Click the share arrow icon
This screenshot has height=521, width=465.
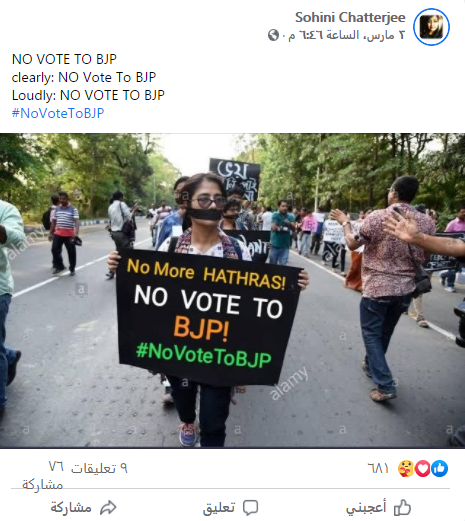tap(108, 508)
